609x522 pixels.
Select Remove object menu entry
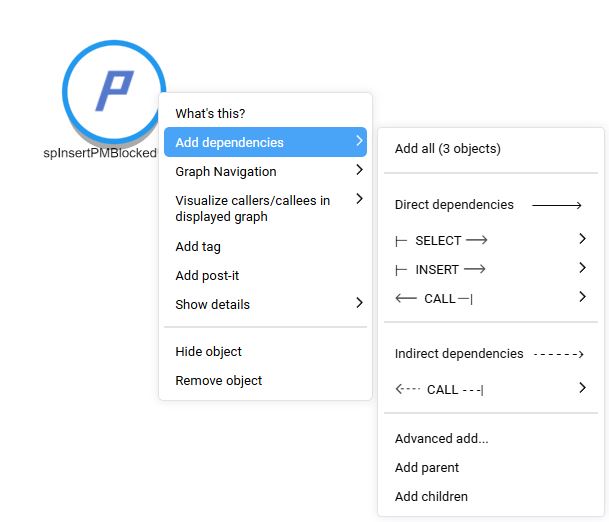(x=218, y=380)
